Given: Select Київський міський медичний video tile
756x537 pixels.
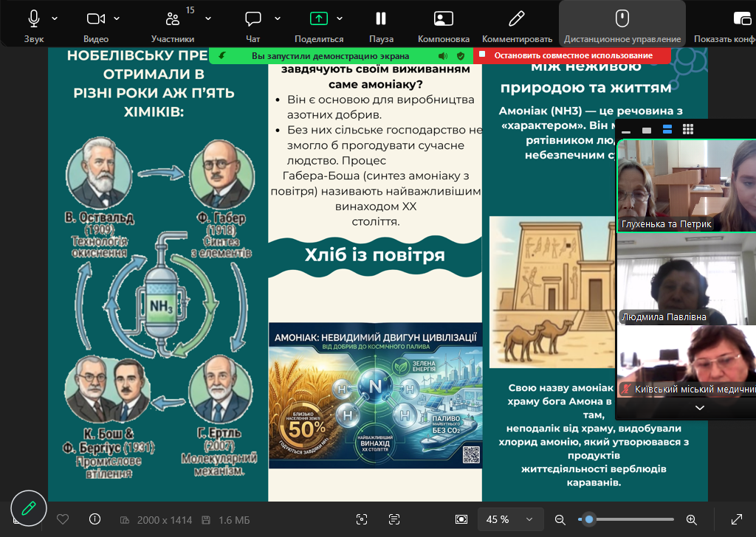Looking at the screenshot, I should point(687,361).
